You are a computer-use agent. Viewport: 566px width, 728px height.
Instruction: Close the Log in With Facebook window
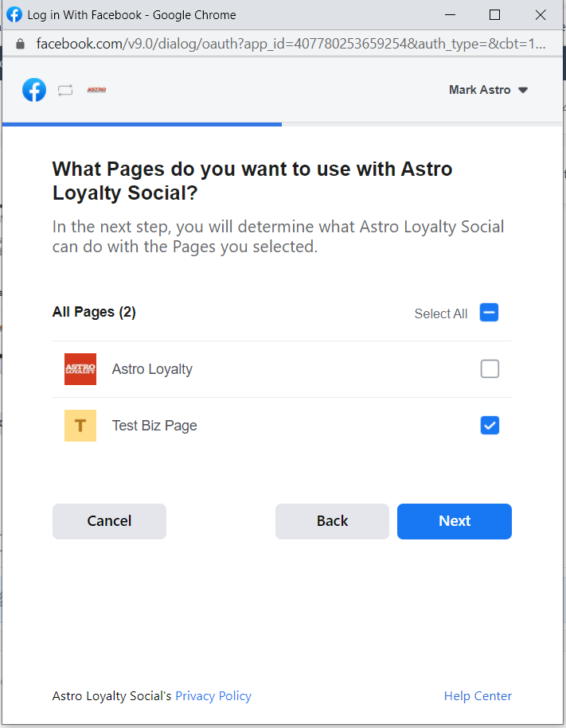pos(541,15)
